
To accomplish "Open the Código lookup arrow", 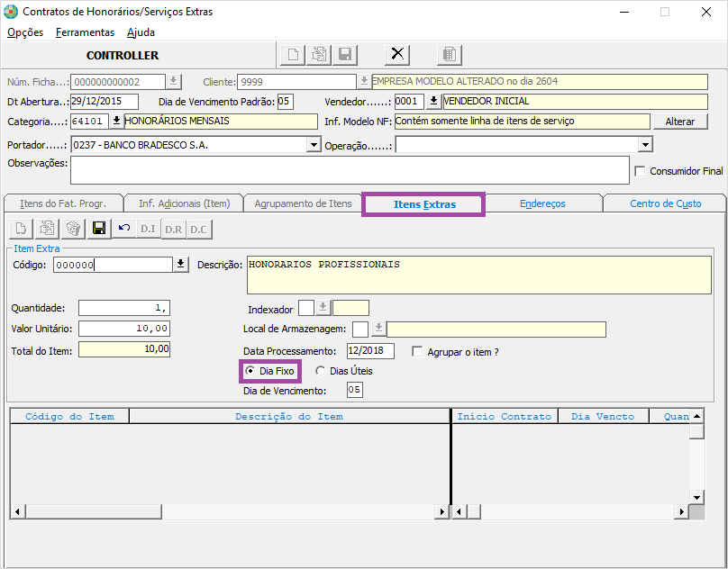I will click(180, 265).
